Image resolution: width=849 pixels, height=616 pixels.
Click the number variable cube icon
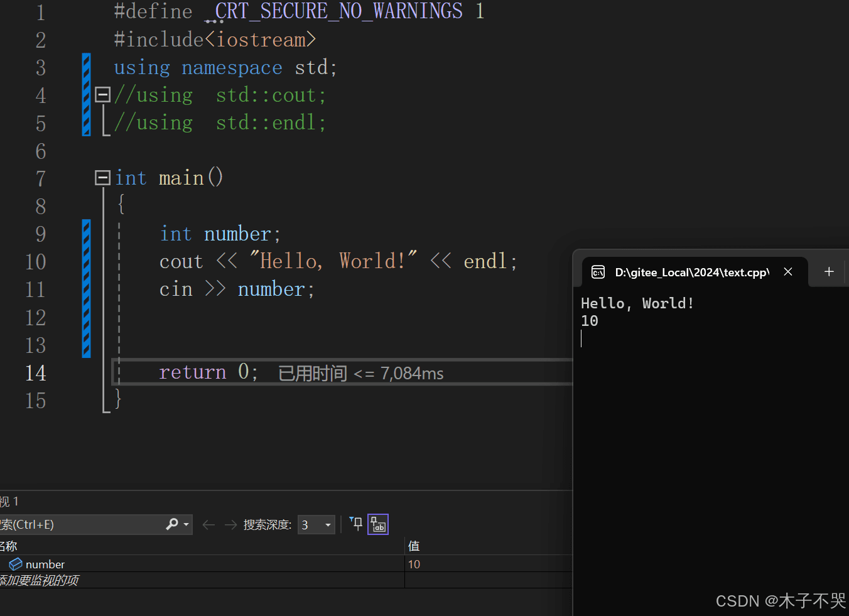16,564
